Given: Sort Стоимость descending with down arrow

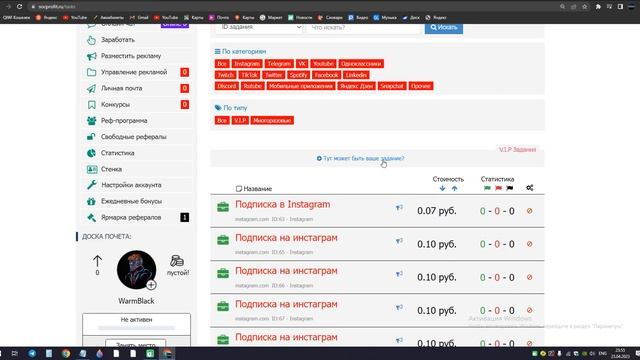Looking at the screenshot, I should (x=442, y=188).
